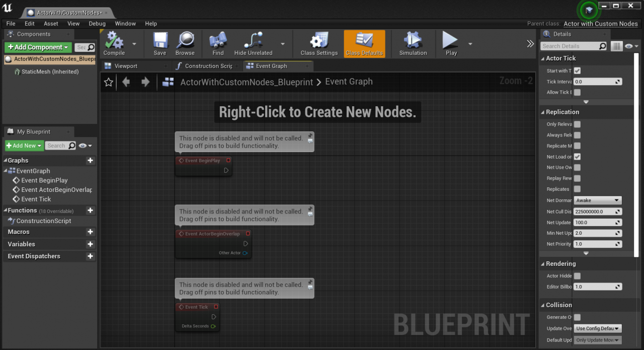Open parent class Actor with Custom Nodes link
Screen dimensions: 644x350
[600, 24]
